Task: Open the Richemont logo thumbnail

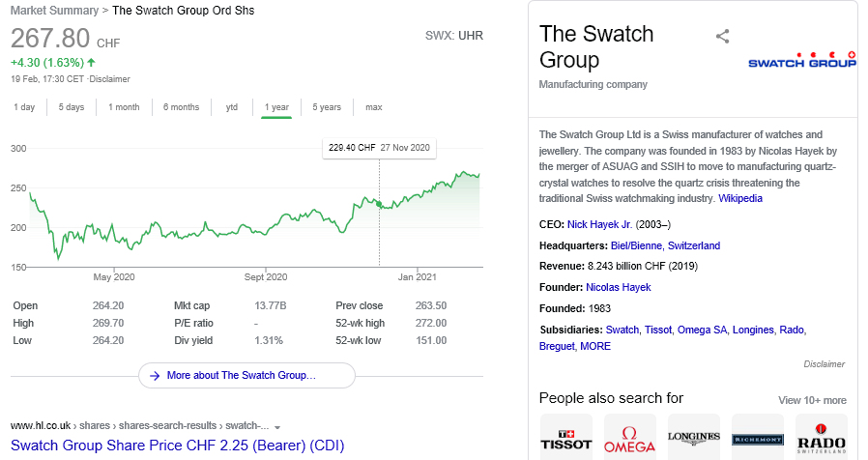Action: point(757,437)
